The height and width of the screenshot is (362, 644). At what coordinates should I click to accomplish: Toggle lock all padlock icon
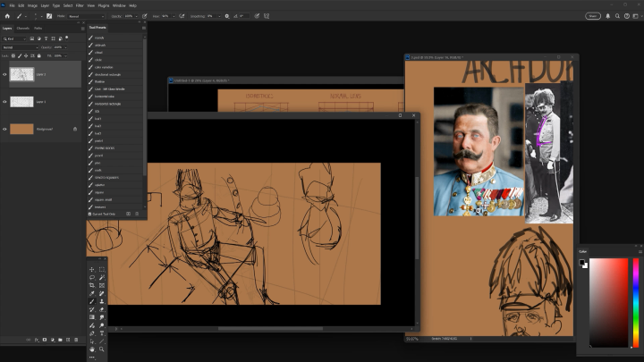point(39,55)
